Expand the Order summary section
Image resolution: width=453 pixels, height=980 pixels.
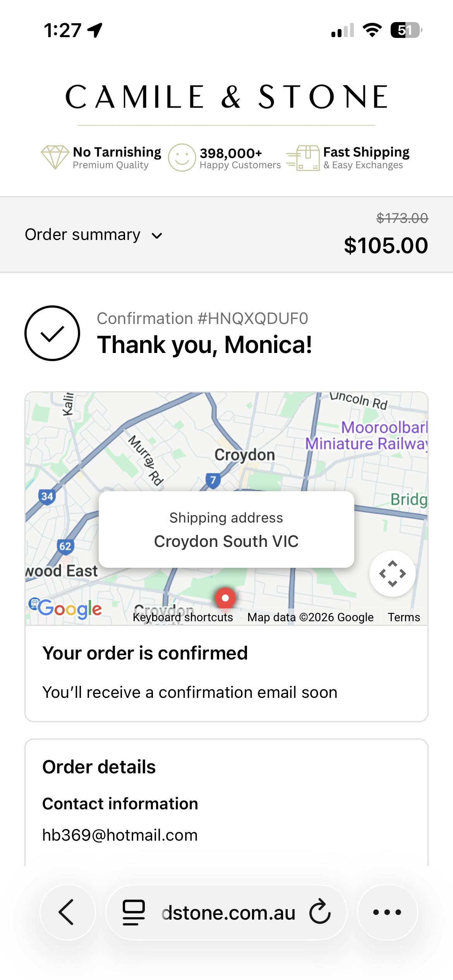click(x=82, y=235)
